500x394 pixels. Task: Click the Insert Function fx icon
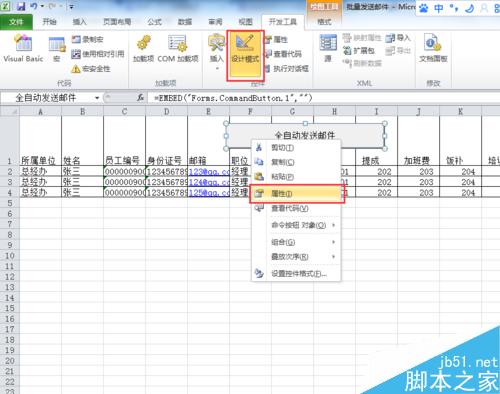tap(140, 98)
